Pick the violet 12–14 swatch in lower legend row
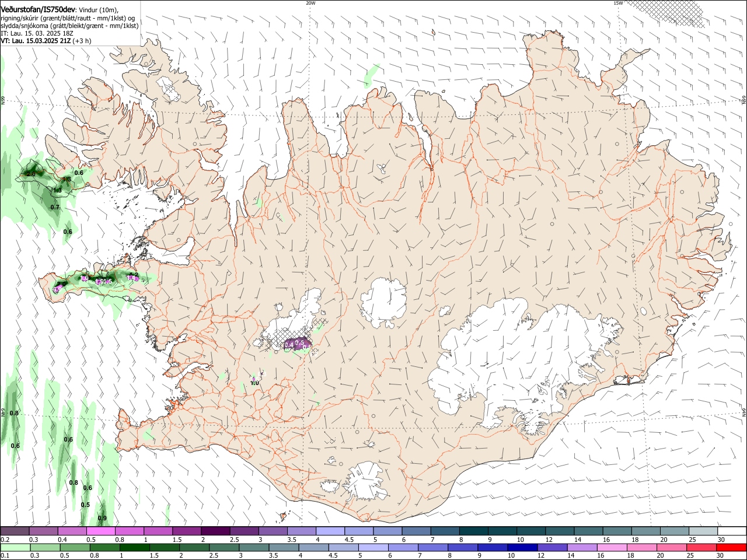The height and width of the screenshot is (560, 747). (552, 547)
